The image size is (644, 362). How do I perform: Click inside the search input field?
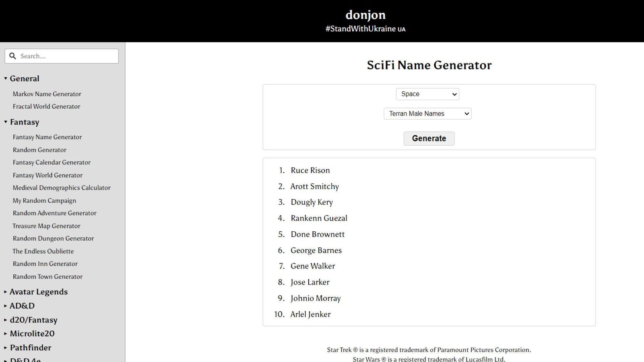tap(66, 56)
